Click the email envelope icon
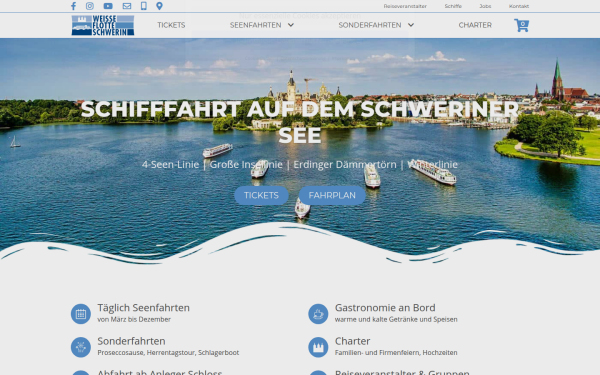 click(127, 6)
